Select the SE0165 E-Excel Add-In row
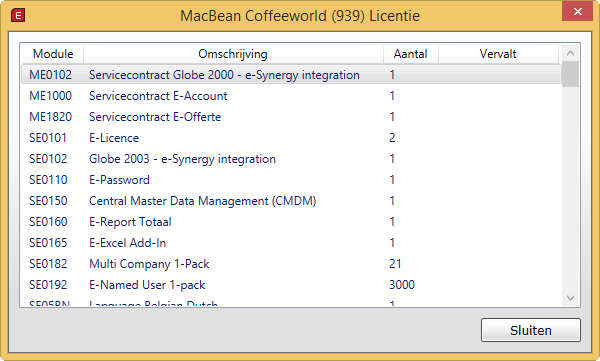 (x=292, y=243)
